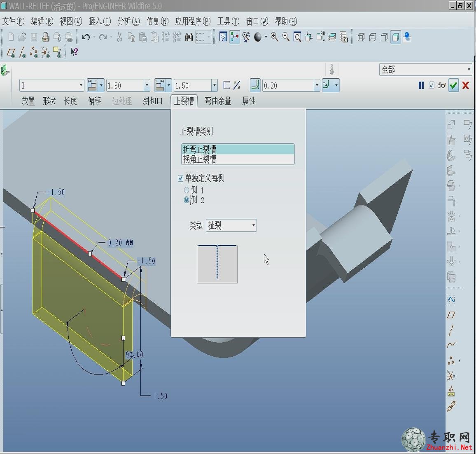Click the model display sphere icon
Screen dimensions: 476x454
pos(258,37)
